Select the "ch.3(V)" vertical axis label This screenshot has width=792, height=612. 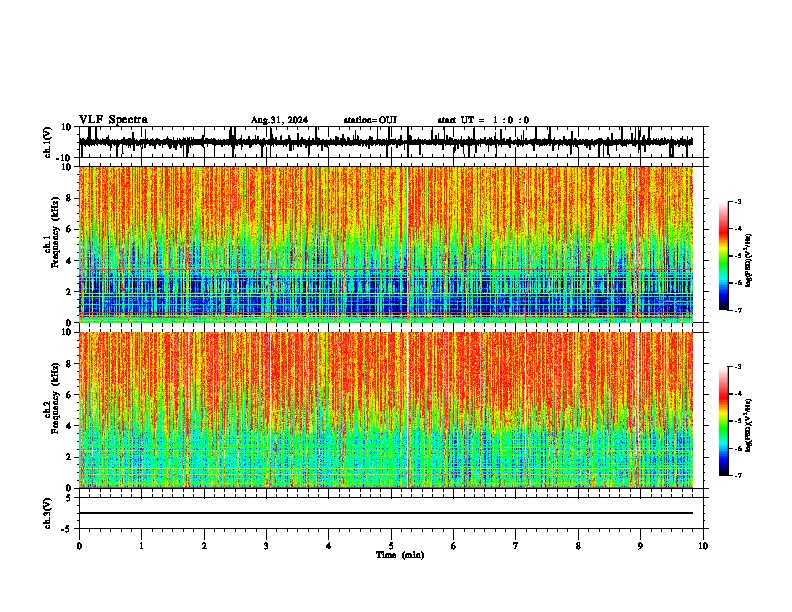[48, 514]
